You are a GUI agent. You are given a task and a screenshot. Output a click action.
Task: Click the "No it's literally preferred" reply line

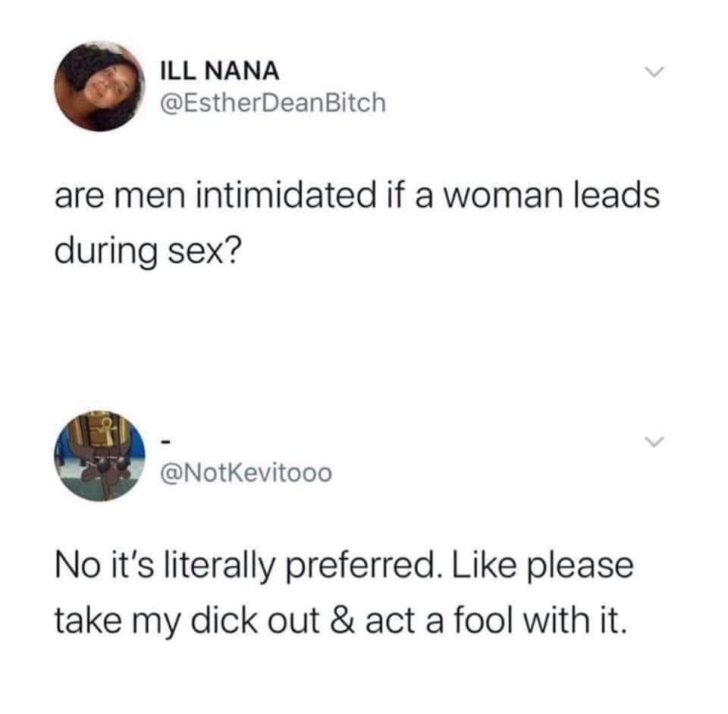[x=343, y=566]
